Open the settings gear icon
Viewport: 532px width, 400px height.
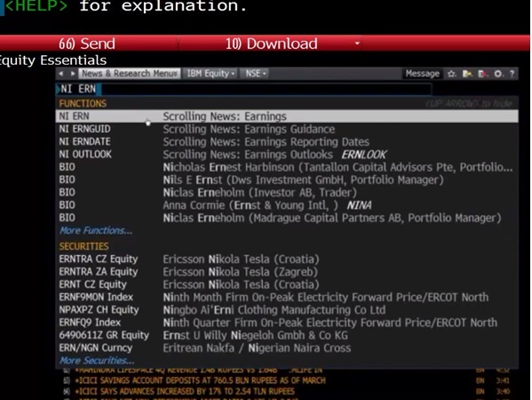click(498, 74)
